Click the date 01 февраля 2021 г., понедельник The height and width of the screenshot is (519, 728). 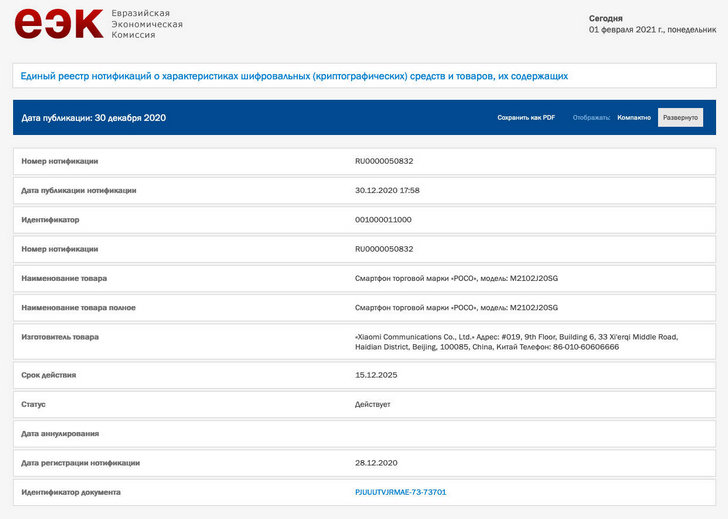tap(652, 30)
